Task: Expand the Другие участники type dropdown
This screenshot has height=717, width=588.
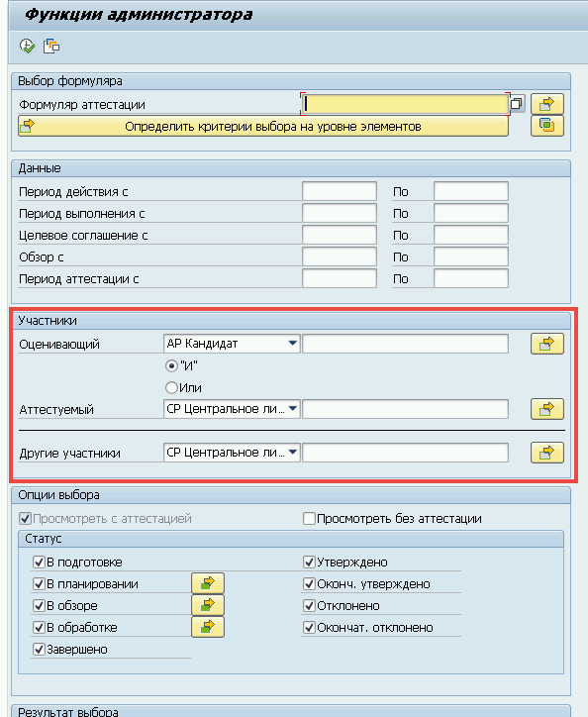Action: coord(293,453)
